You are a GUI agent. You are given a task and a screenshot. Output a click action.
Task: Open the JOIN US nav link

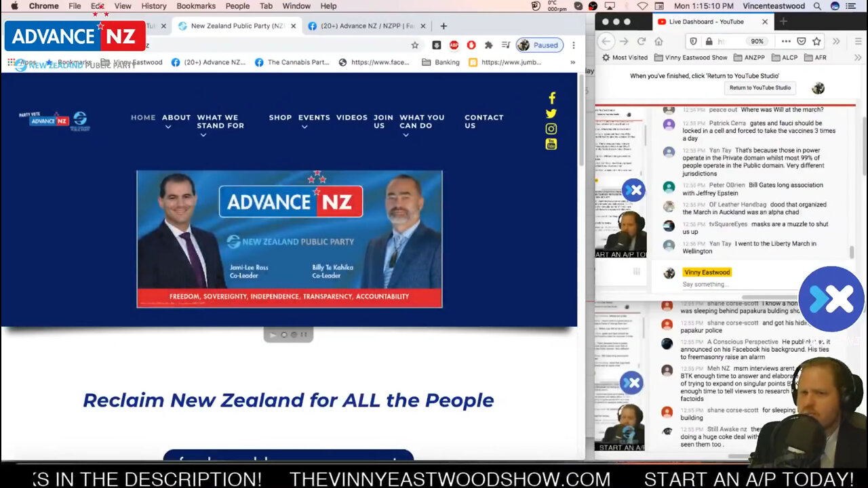[383, 121]
